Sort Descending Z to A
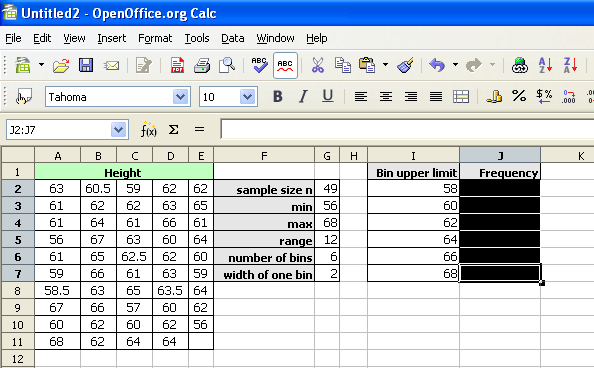The image size is (594, 368). [x=570, y=65]
